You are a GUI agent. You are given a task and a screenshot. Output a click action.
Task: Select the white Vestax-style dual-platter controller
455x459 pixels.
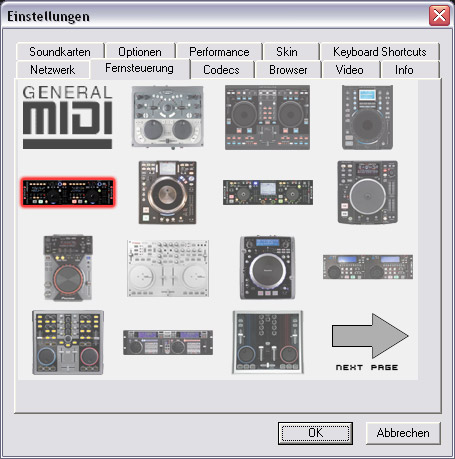point(168,268)
